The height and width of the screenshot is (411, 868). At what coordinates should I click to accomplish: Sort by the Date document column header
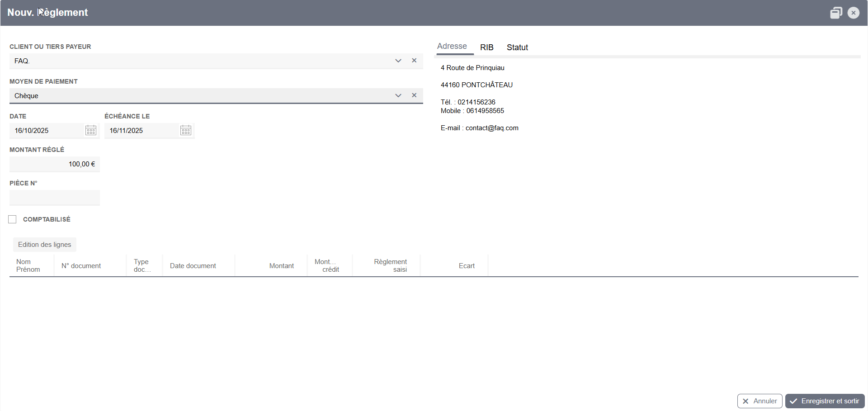(x=193, y=266)
